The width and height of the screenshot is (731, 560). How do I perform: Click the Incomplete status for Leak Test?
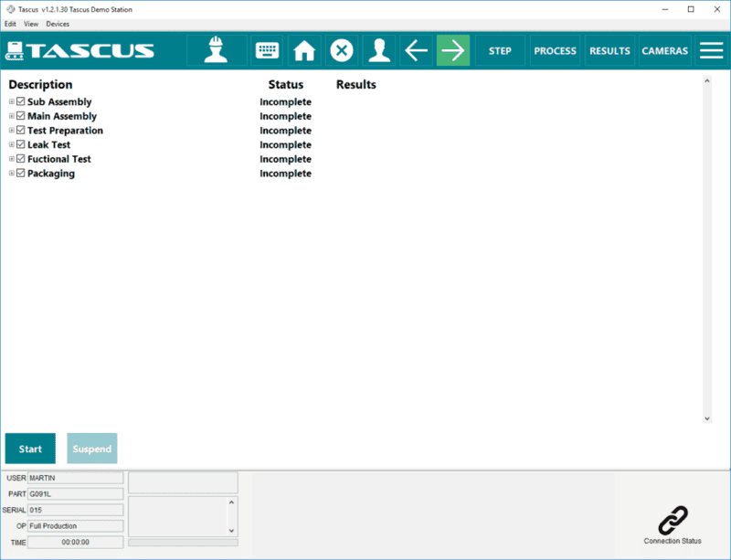pyautogui.click(x=285, y=144)
